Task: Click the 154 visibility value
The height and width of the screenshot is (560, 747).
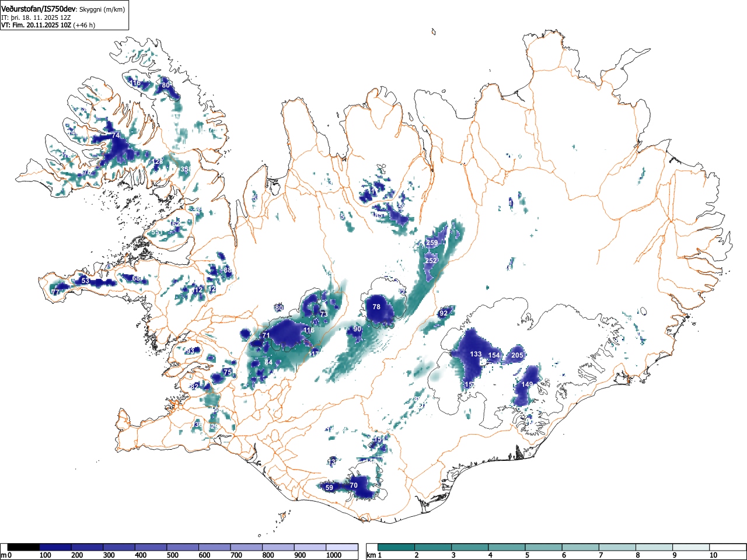Action: click(x=494, y=355)
